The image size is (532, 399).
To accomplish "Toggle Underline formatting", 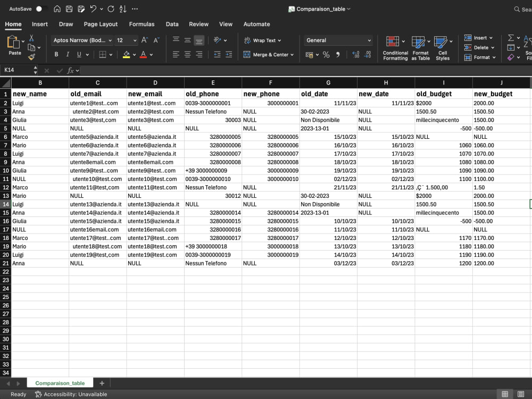I will pyautogui.click(x=79, y=54).
